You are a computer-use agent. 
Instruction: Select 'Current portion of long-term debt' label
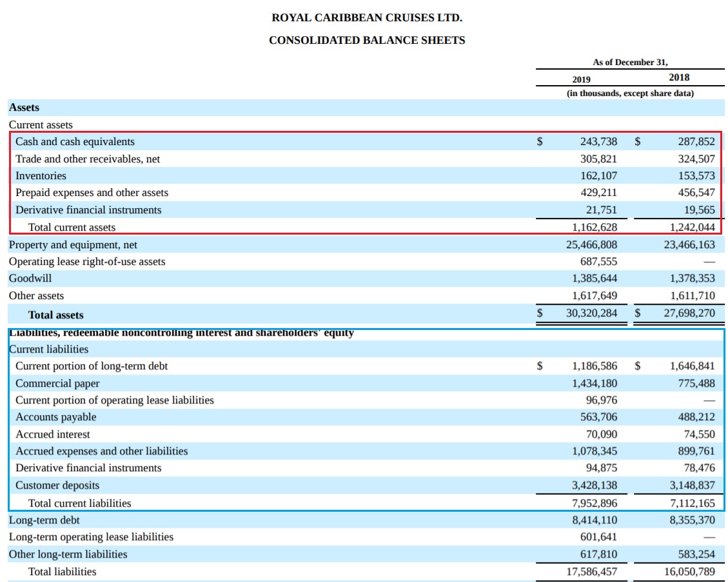[92, 366]
